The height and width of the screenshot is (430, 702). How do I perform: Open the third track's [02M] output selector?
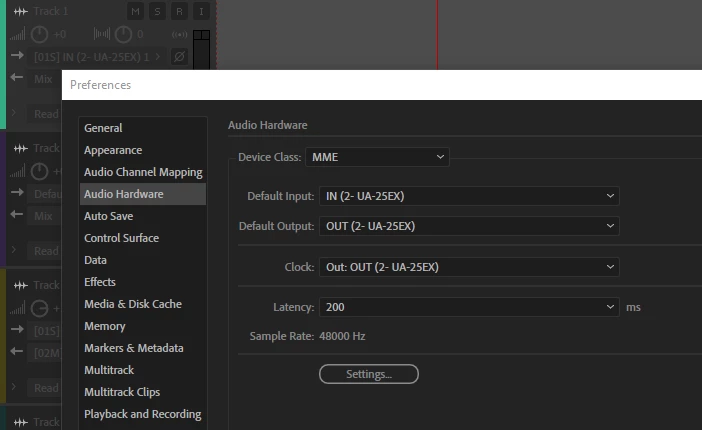coord(45,353)
